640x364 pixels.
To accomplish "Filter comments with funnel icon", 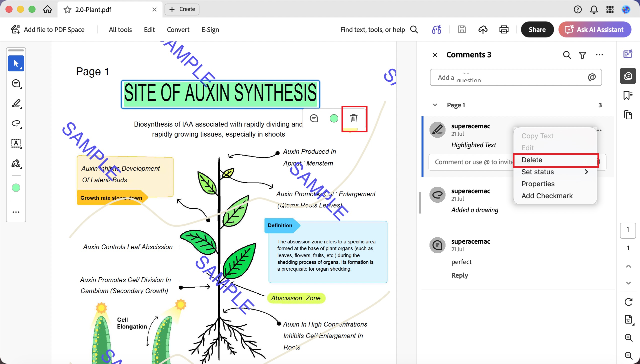I will tap(582, 55).
